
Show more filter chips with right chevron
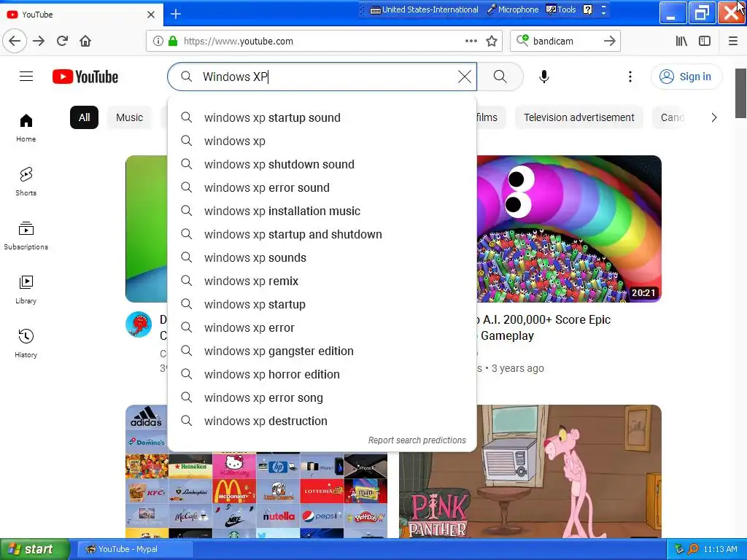(713, 117)
